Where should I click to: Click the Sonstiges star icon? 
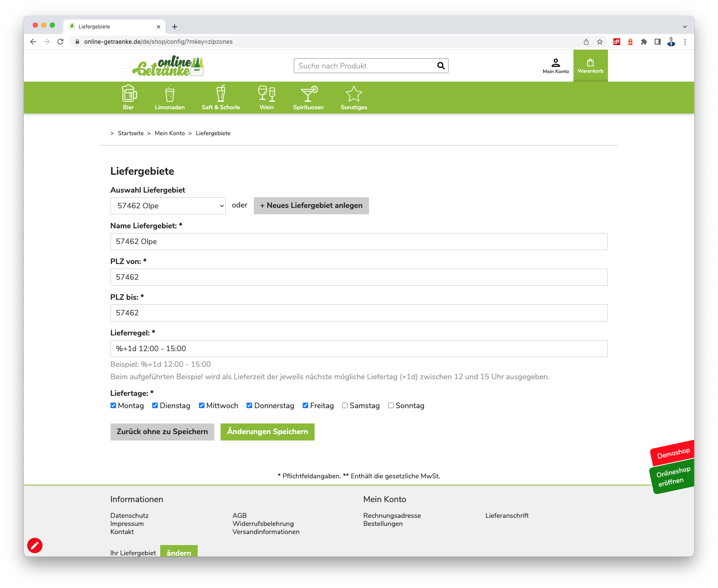pyautogui.click(x=354, y=94)
